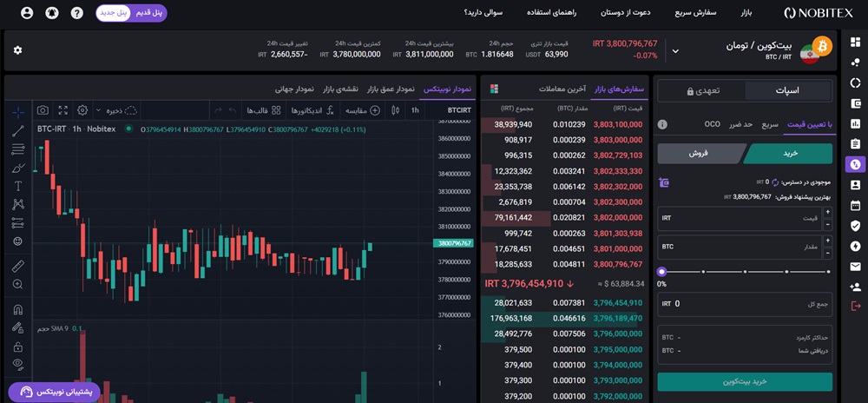Switch to latest trades tab
868x403 pixels.
(562, 89)
